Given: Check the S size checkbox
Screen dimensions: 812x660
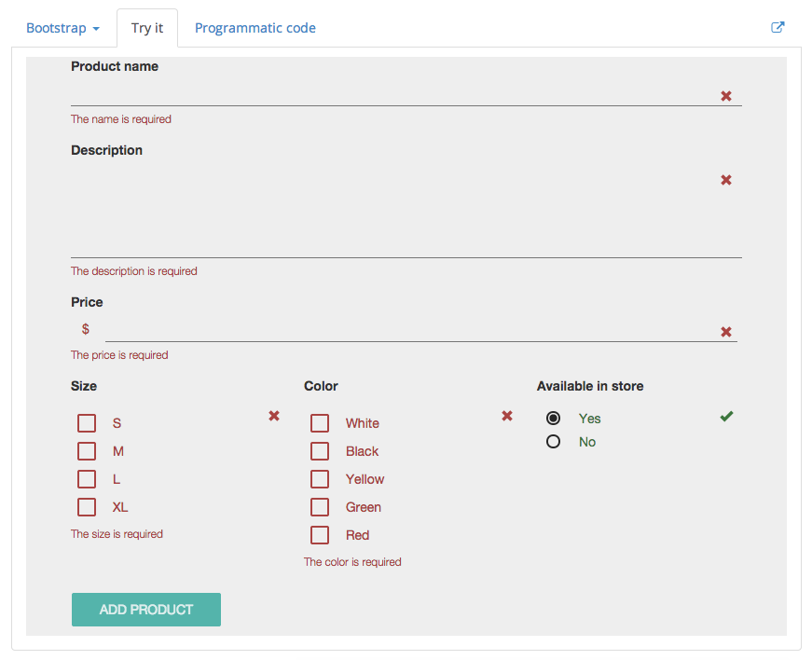Looking at the screenshot, I should click(87, 423).
